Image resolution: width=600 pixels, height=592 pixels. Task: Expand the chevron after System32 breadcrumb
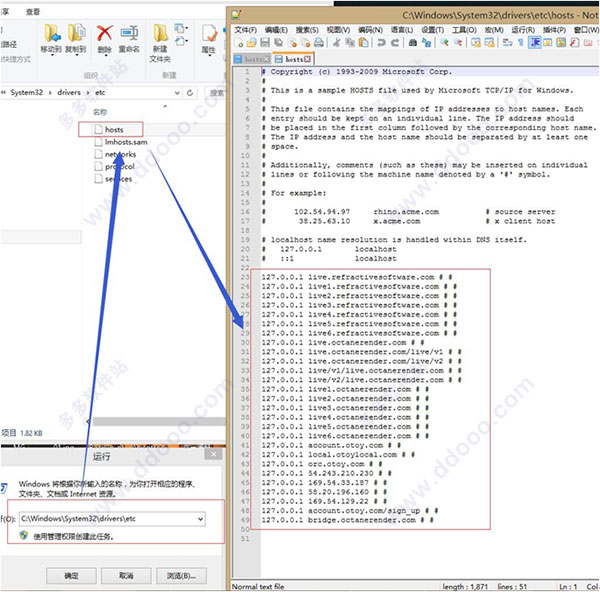pos(50,93)
